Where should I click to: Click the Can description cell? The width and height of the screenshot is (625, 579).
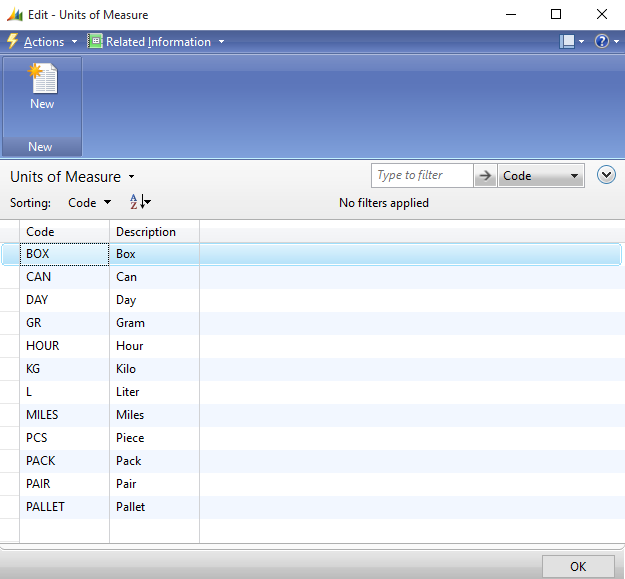(155, 277)
